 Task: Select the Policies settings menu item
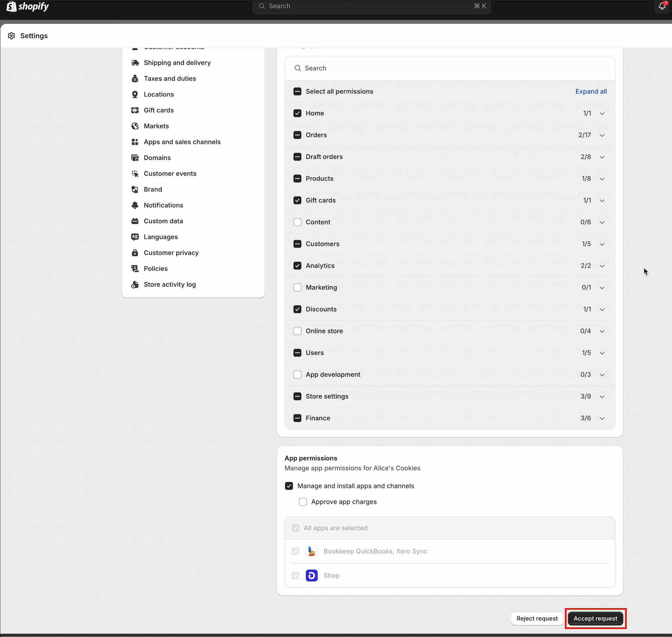(x=156, y=268)
